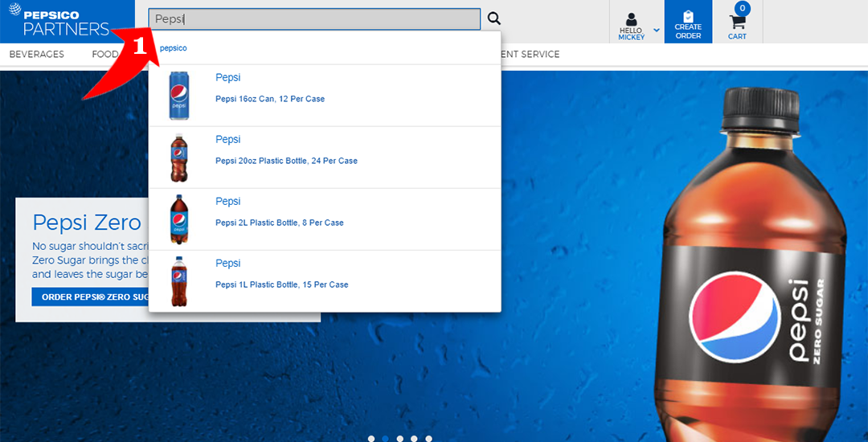This screenshot has height=442, width=868.
Task: Click the user account person icon
Action: coord(631,19)
